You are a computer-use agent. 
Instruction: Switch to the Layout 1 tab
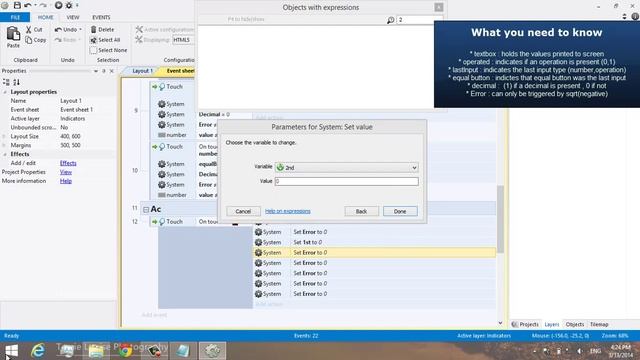tap(142, 71)
